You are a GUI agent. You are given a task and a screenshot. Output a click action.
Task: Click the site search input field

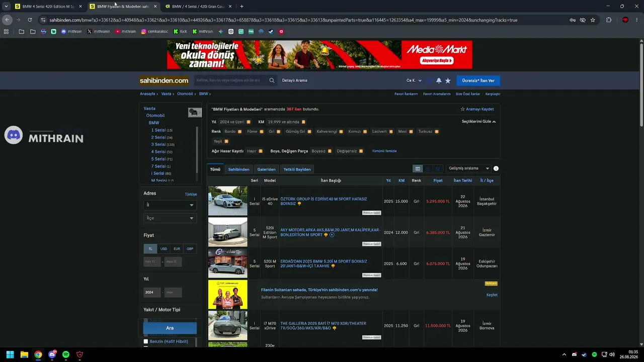231,80
